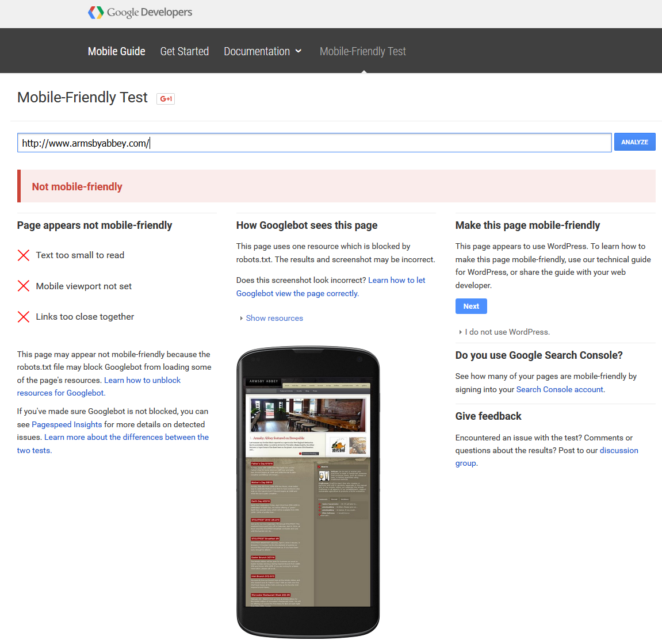The height and width of the screenshot is (644, 662).
Task: Click into the URL input field
Action: tap(314, 143)
